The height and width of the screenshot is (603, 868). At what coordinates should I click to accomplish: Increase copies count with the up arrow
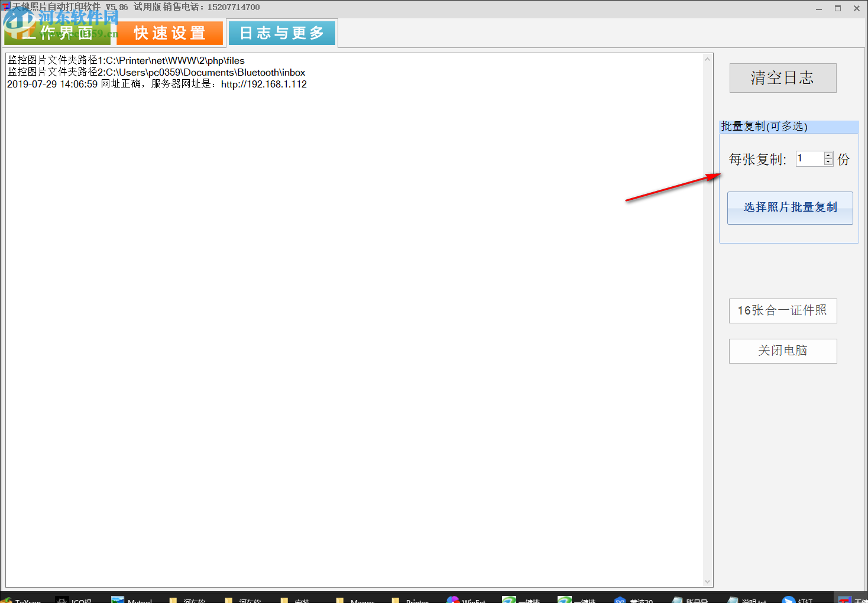click(828, 155)
